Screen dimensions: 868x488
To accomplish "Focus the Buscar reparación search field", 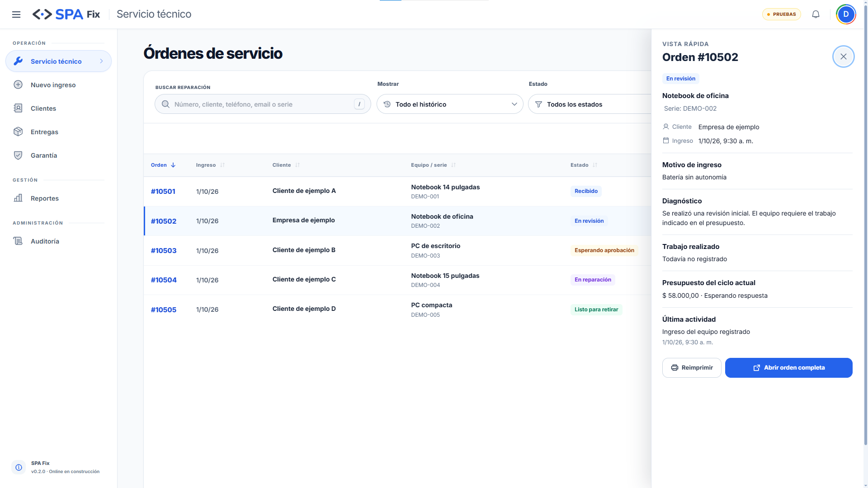I will point(263,104).
